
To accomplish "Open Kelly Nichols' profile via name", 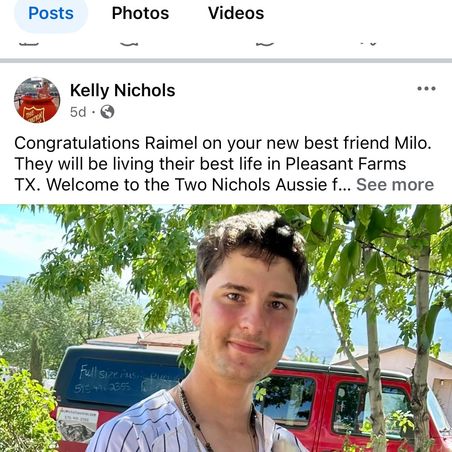I will 123,90.
